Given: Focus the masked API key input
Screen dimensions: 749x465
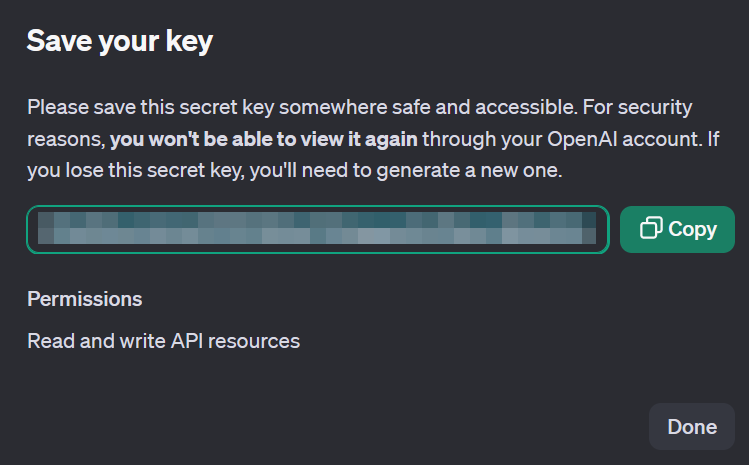Looking at the screenshot, I should pyautogui.click(x=317, y=229).
